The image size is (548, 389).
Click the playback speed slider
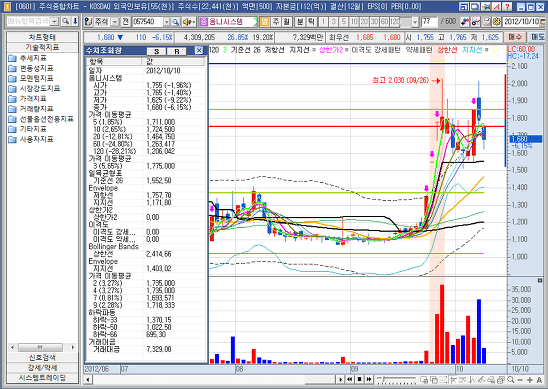point(397,379)
